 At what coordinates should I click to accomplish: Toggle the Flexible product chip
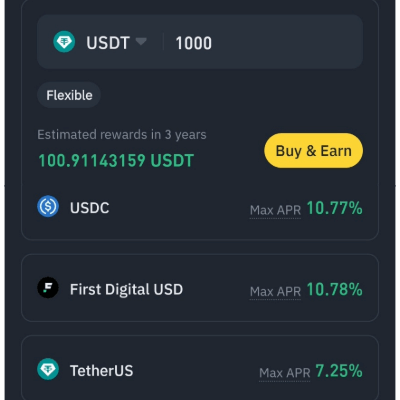[69, 95]
